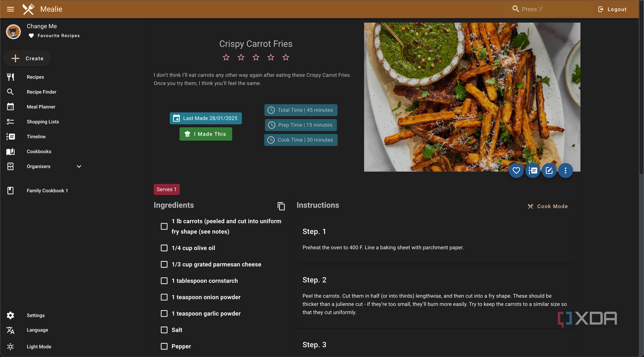This screenshot has width=644, height=357.
Task: Click the Mealie fork-and-knife logo
Action: [x=28, y=9]
